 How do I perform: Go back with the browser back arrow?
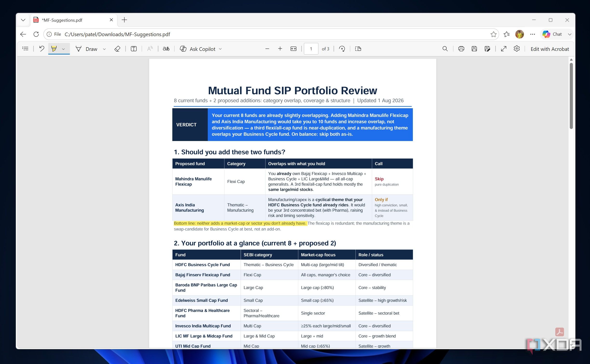click(23, 34)
